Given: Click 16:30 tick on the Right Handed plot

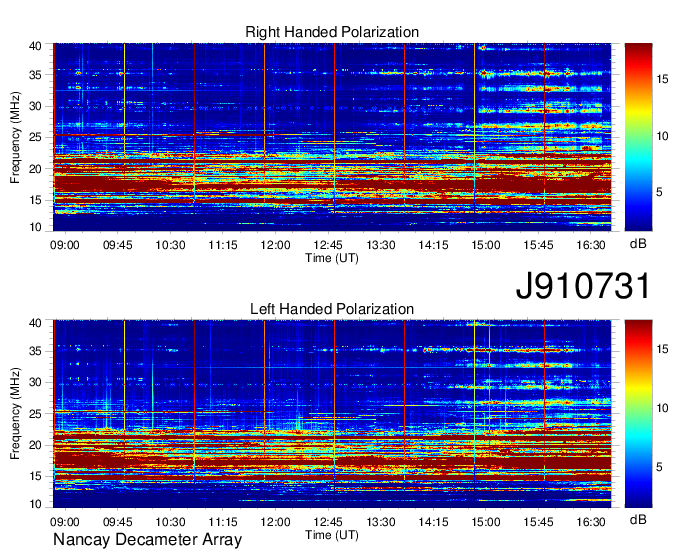Looking at the screenshot, I should coord(591,245).
